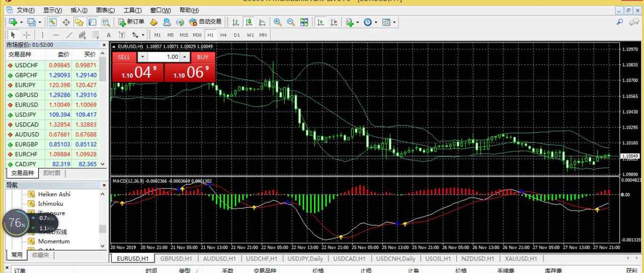Click the tile windows icon

304,22
